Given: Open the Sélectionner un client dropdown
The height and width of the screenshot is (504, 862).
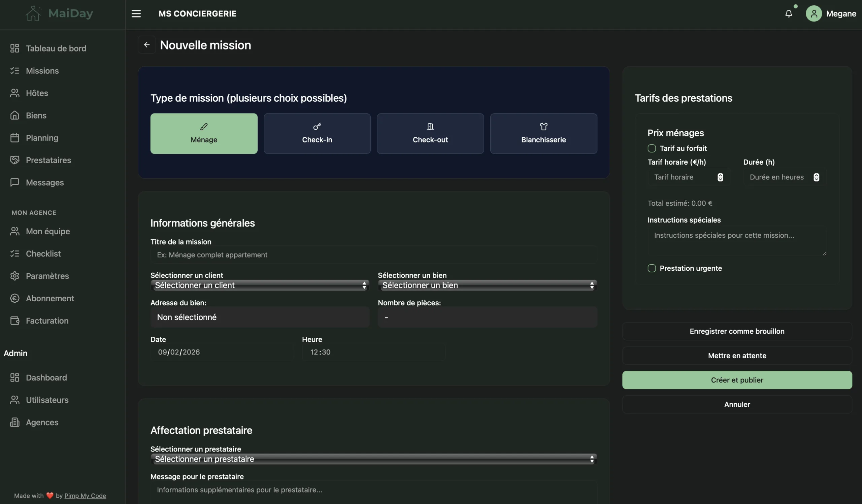Looking at the screenshot, I should click(x=260, y=285).
